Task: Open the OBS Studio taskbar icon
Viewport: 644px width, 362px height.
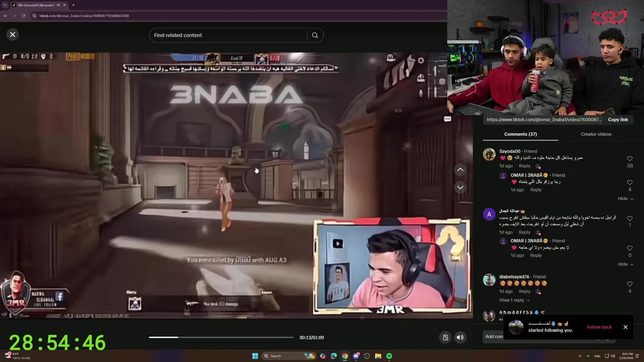Action: tap(367, 356)
